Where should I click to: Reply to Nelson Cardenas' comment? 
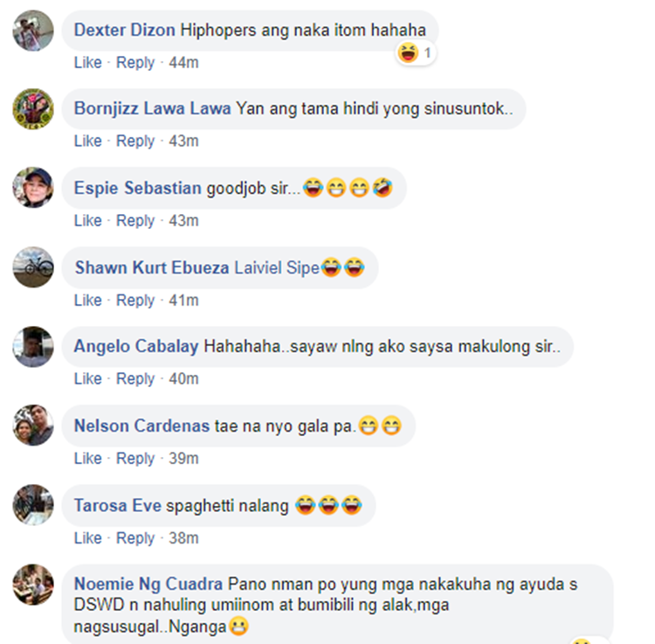(135, 459)
